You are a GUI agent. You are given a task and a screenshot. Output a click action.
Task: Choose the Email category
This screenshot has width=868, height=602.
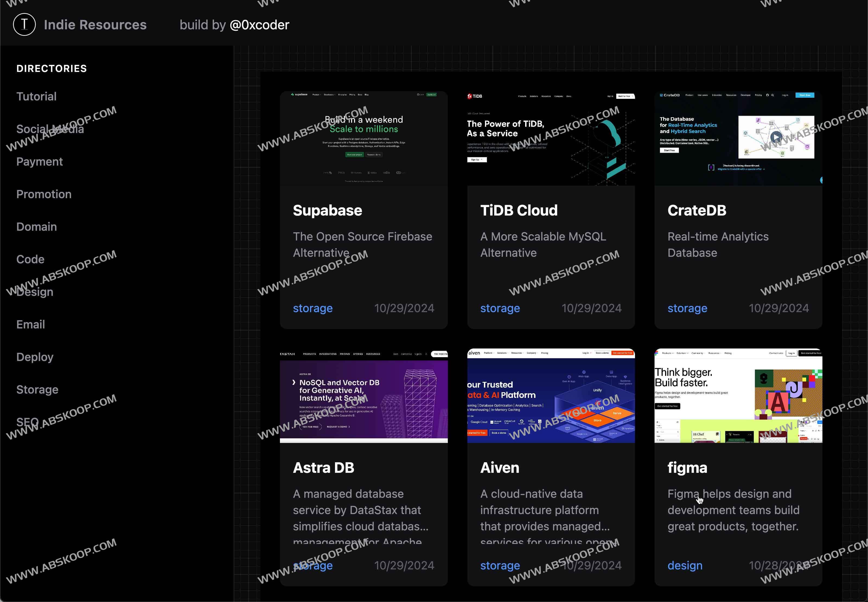pos(31,324)
